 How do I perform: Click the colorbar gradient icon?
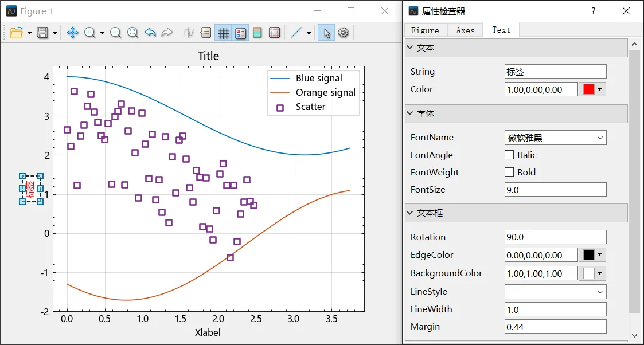point(257,33)
